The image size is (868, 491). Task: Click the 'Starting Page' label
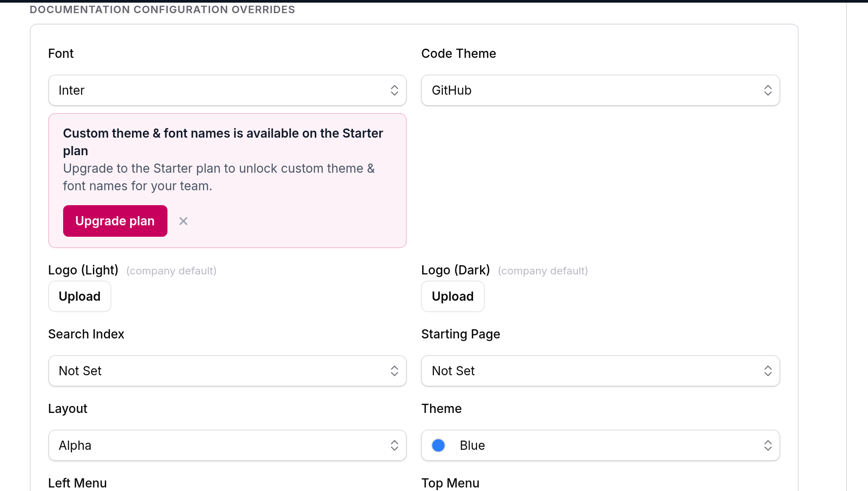pos(461,334)
